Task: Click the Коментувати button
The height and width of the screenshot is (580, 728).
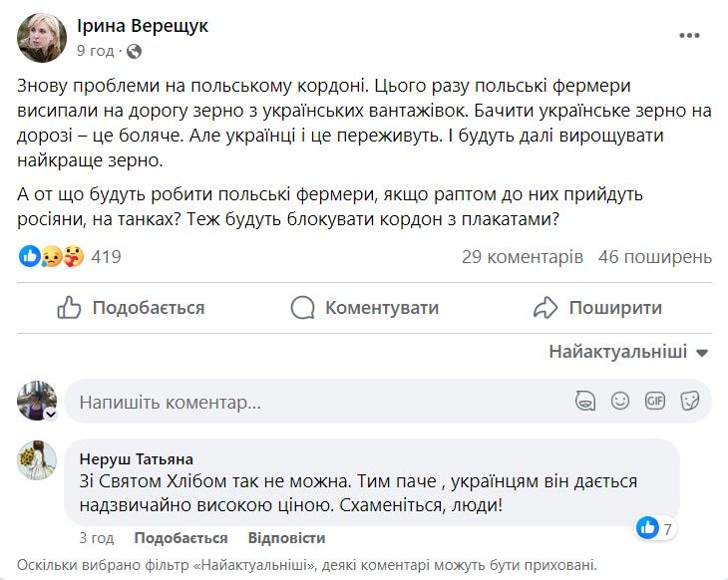Action: [365, 308]
